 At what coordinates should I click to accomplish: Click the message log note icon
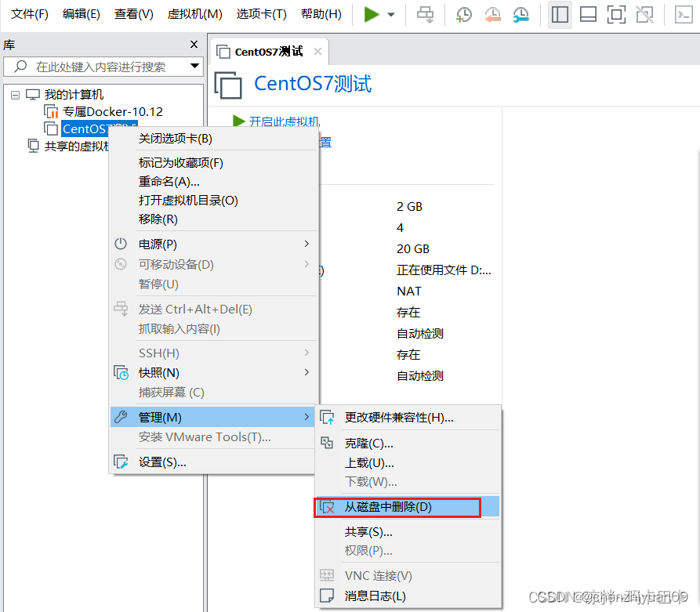tap(327, 596)
